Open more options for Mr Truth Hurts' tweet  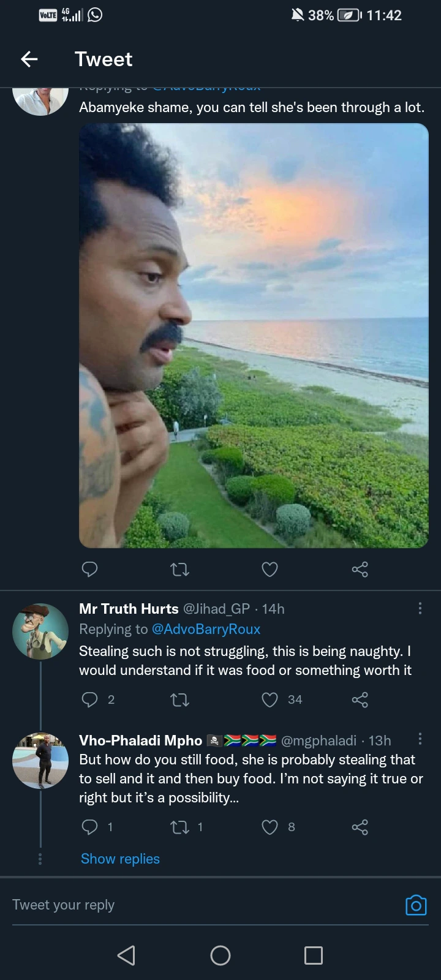420,608
